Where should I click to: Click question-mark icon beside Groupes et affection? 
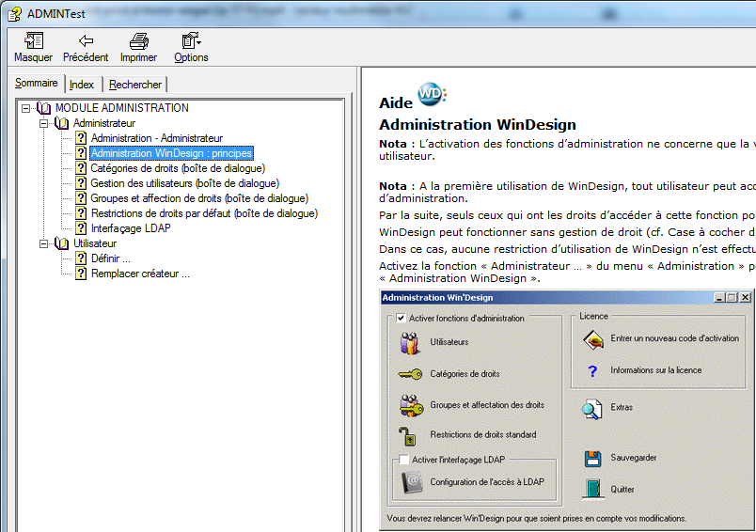click(x=81, y=198)
